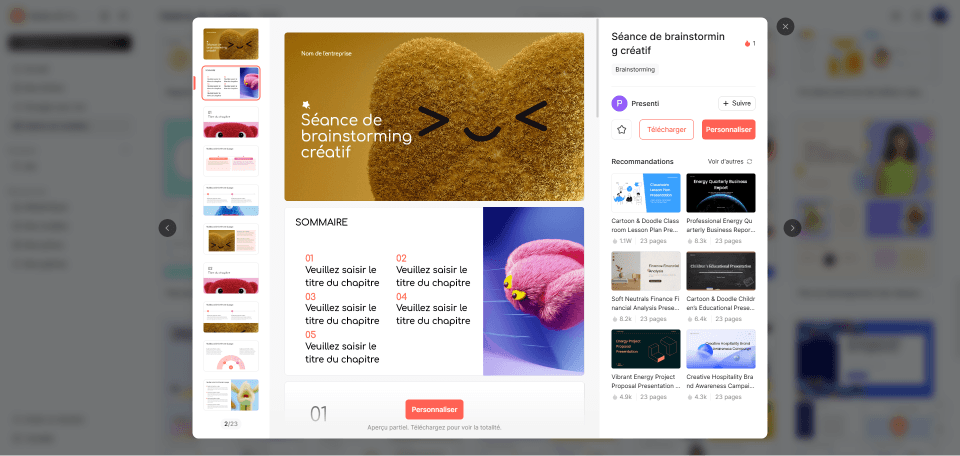Go to the previous template using the left arrow

(x=167, y=228)
